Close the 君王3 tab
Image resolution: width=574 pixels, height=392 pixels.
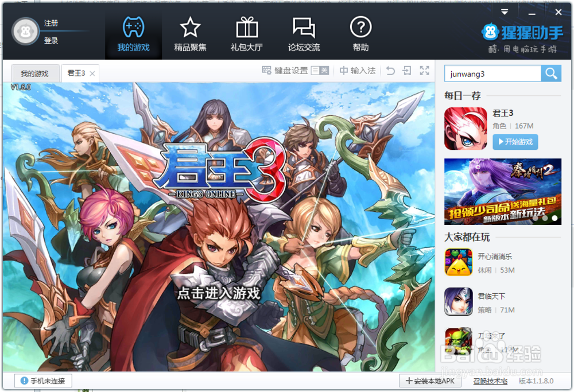pyautogui.click(x=92, y=73)
